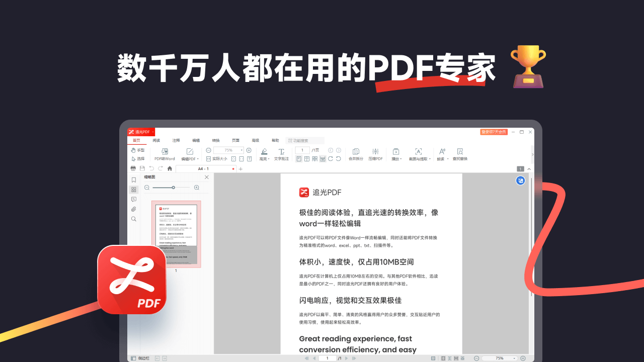This screenshot has width=644, height=362.
Task: Switch to the 阅读 tab
Action: point(156,140)
